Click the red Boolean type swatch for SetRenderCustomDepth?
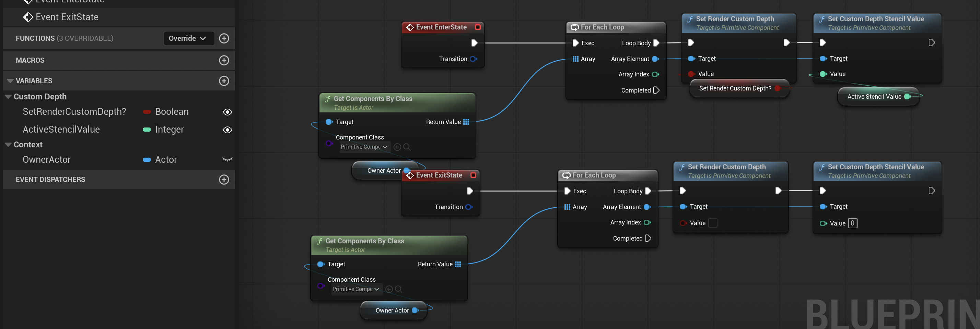980x329 pixels. pos(147,112)
